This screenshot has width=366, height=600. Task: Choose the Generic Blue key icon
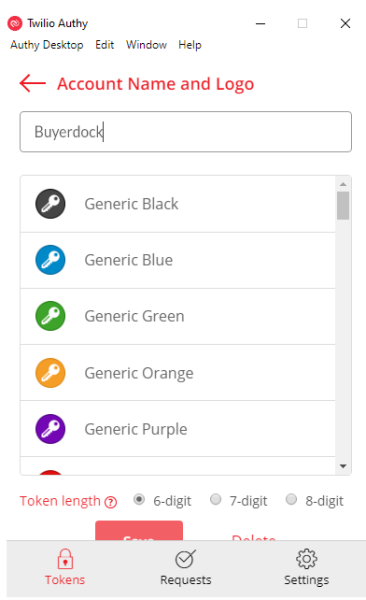click(x=50, y=260)
